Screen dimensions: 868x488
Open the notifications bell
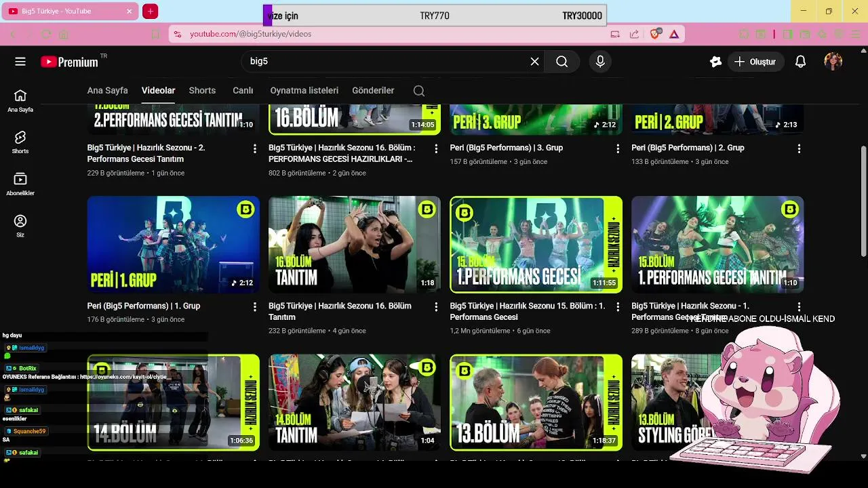(800, 62)
